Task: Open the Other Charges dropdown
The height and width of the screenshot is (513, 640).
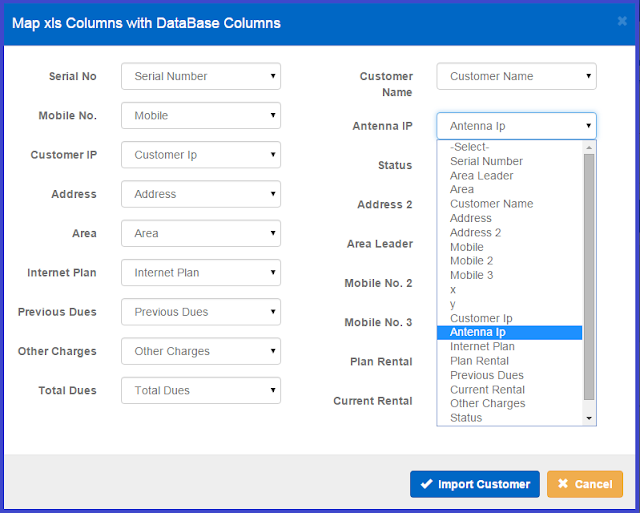Action: tap(201, 351)
